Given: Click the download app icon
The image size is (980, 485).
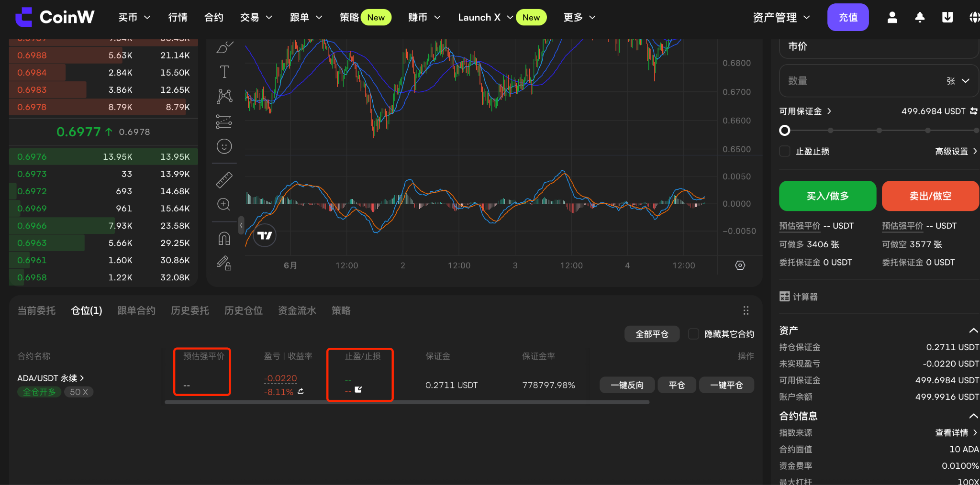Looking at the screenshot, I should point(947,18).
